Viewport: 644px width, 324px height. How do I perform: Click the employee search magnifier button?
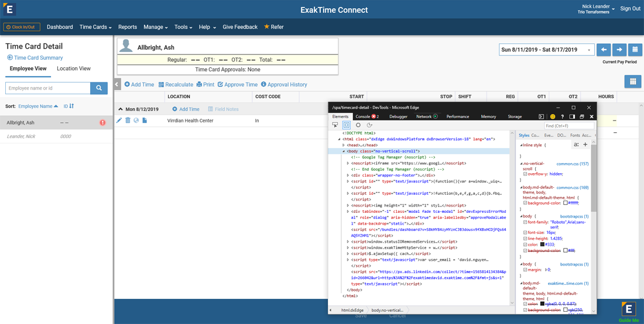click(x=99, y=88)
